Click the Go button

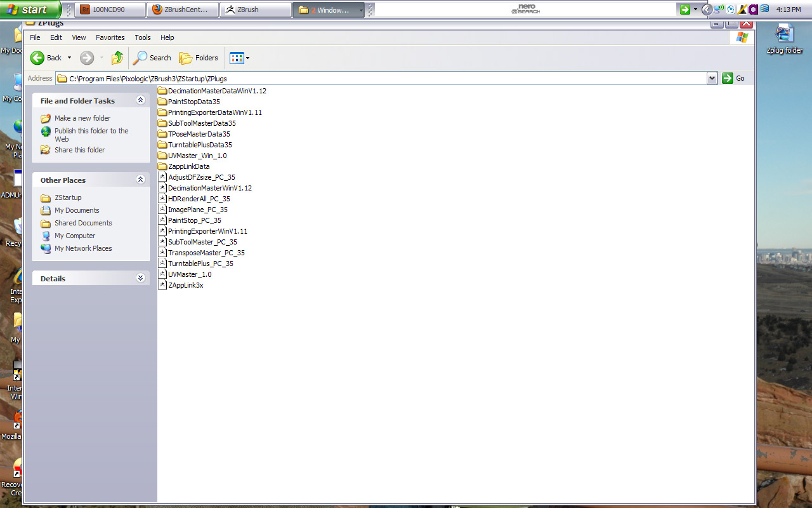734,78
